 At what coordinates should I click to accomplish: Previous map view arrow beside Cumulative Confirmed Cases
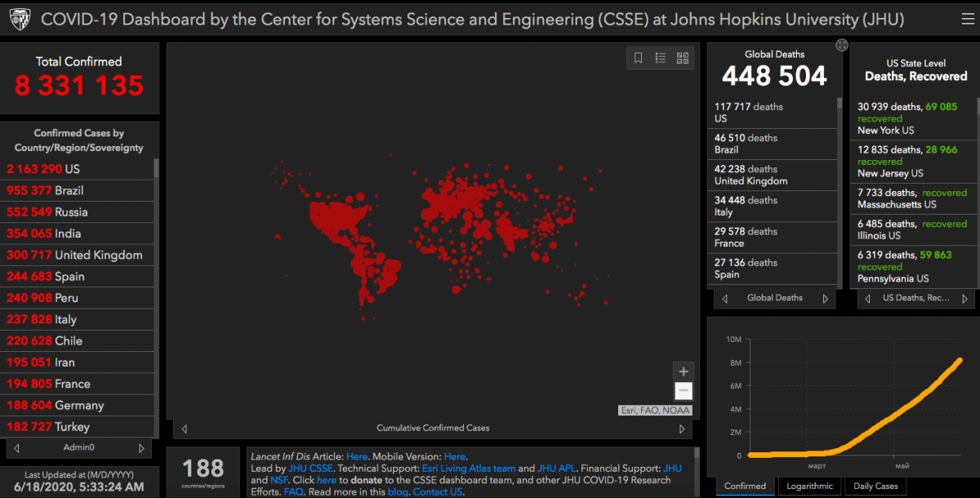click(184, 429)
